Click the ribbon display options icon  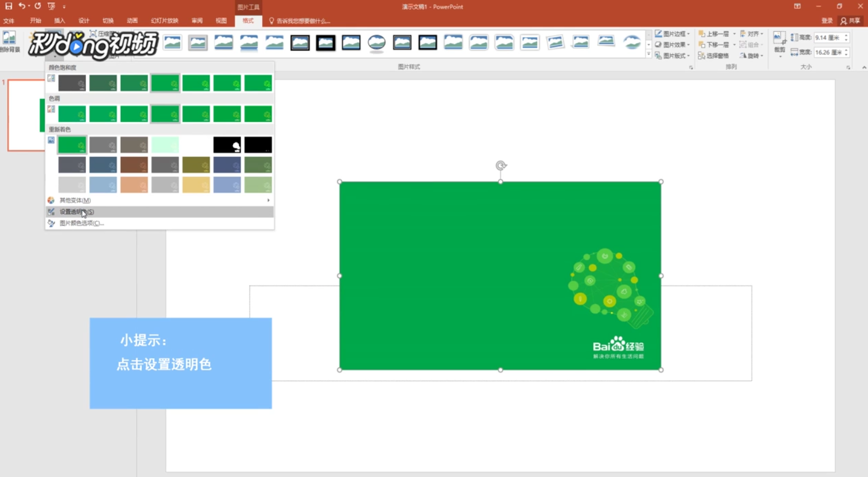pos(797,6)
